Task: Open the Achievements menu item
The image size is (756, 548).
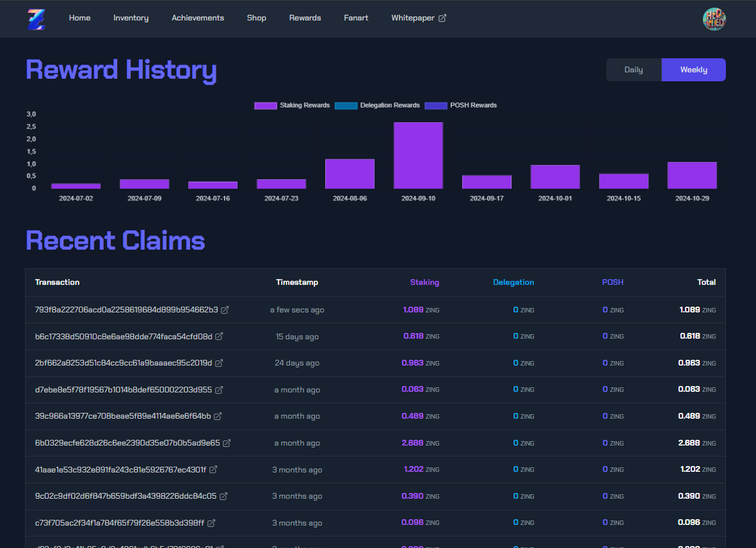Action: point(198,18)
